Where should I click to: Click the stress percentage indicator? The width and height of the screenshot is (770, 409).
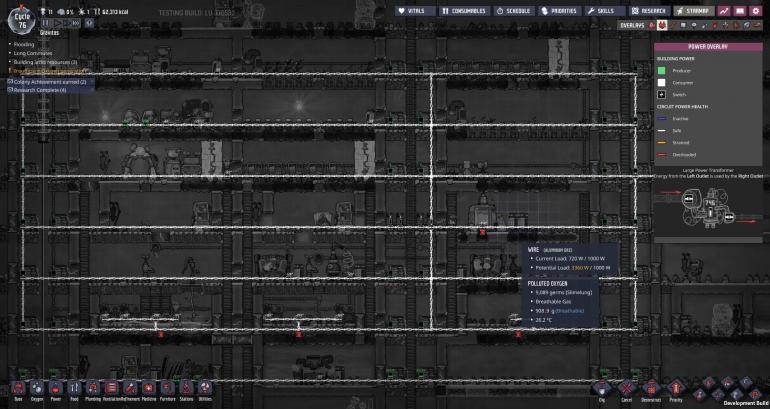click(66, 11)
